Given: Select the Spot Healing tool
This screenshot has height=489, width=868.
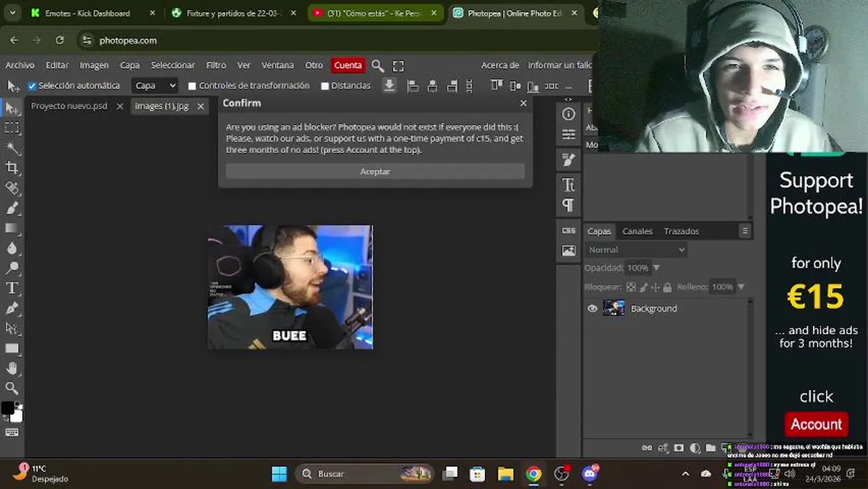Looking at the screenshot, I should (x=12, y=188).
